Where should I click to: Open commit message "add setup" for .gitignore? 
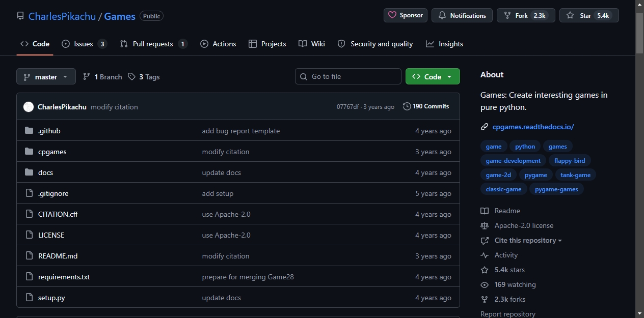[218, 193]
